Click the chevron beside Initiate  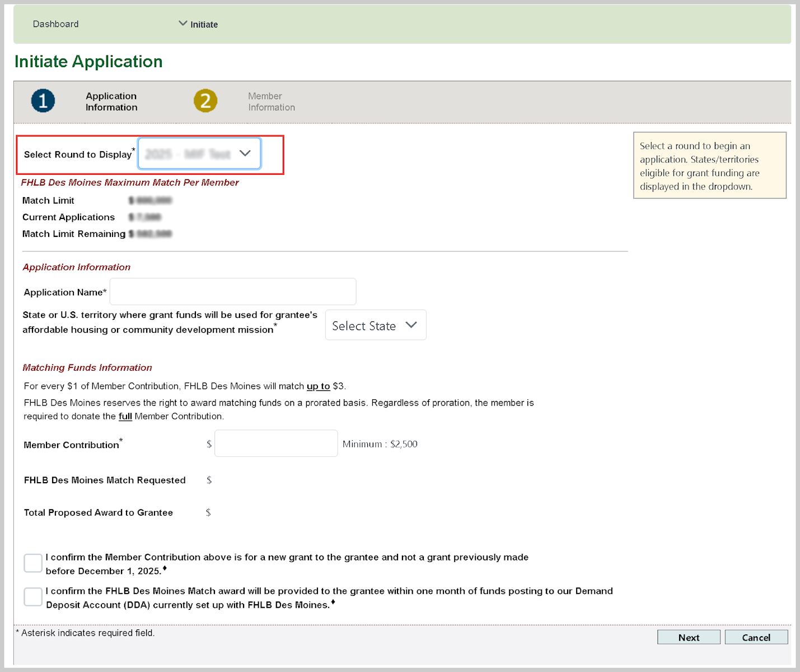pyautogui.click(x=183, y=24)
